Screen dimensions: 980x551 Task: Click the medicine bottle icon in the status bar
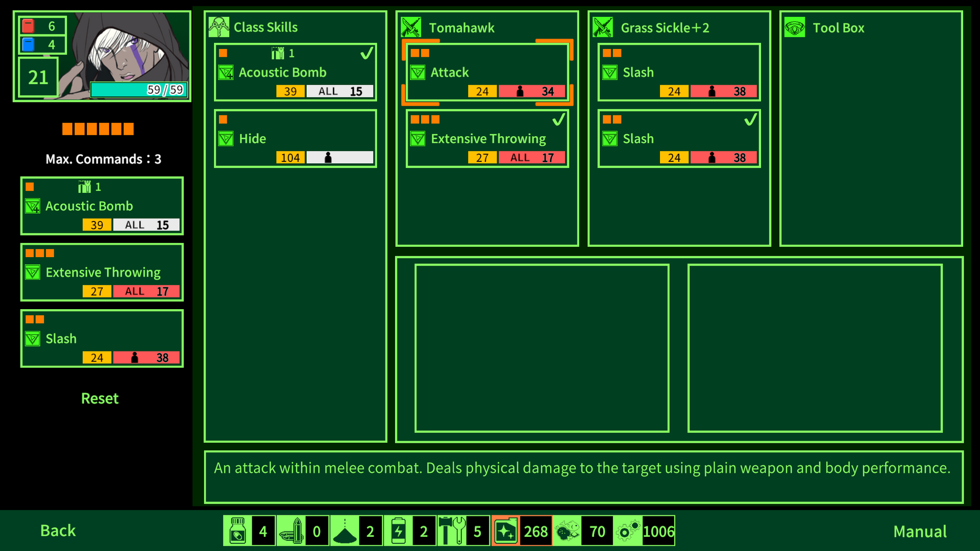pos(237,531)
